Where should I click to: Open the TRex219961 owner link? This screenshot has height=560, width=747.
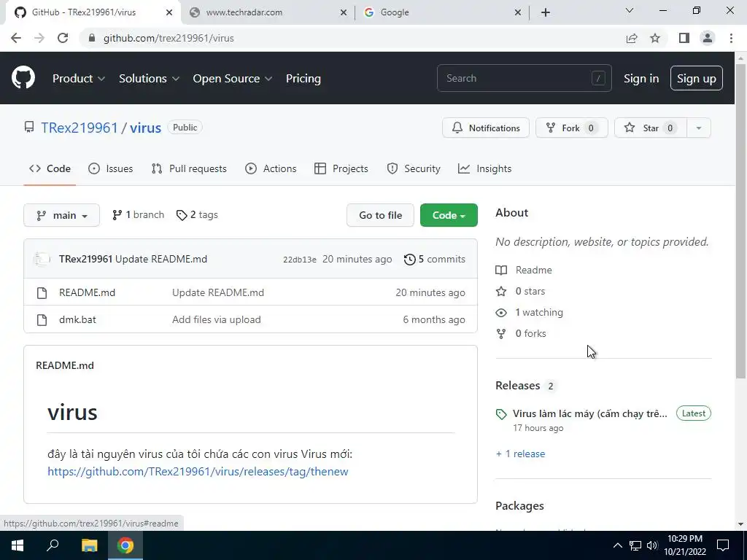(79, 128)
